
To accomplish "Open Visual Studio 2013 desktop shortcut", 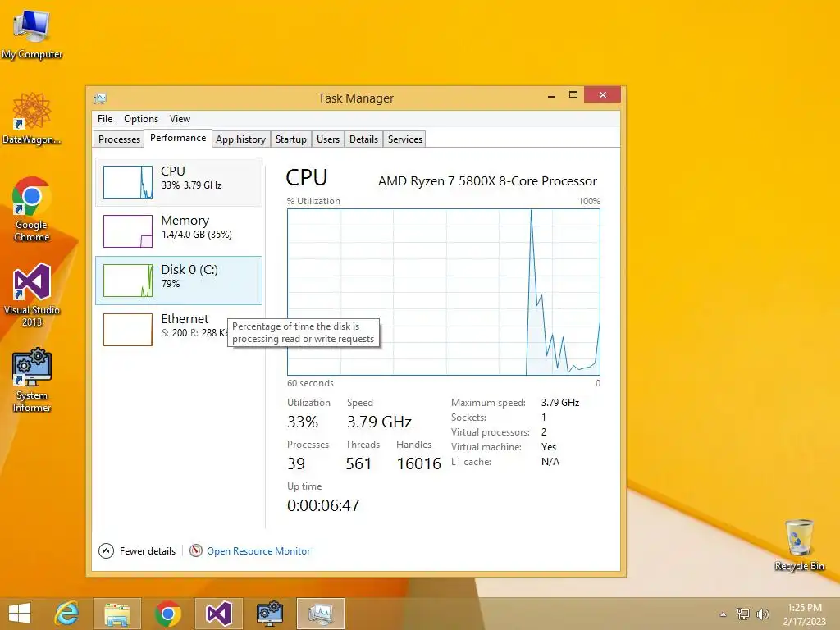I will 32,294.
